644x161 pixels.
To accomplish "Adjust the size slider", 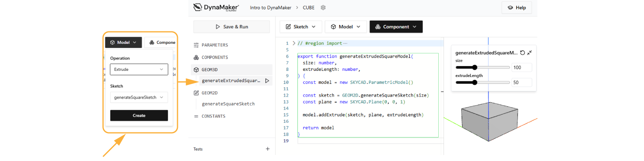I will click(x=483, y=68).
